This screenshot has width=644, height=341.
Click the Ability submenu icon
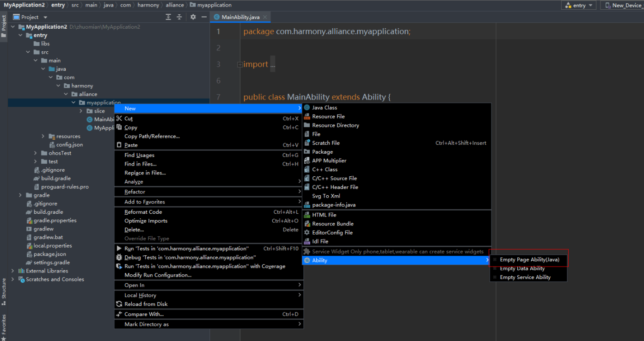(307, 260)
